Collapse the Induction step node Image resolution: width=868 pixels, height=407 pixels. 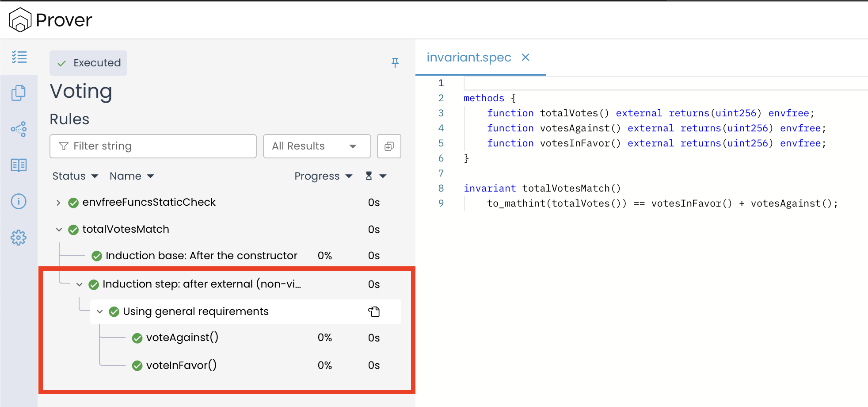coord(80,284)
